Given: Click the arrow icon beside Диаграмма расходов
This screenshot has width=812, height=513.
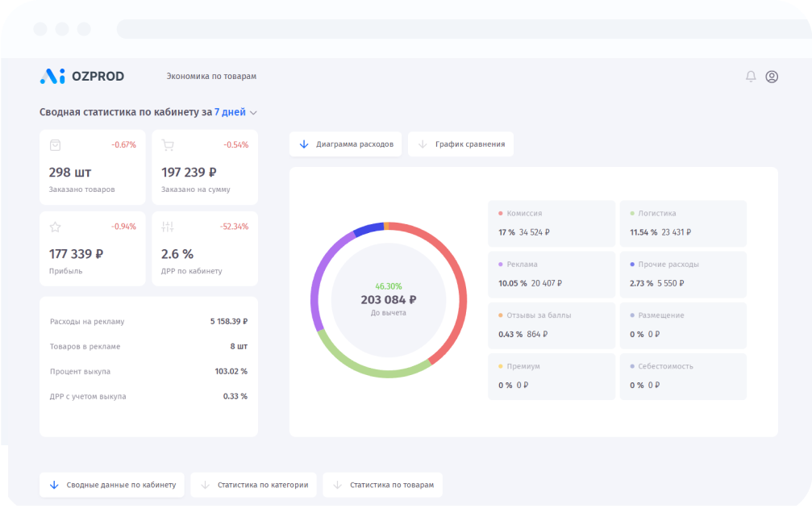Looking at the screenshot, I should tap(304, 144).
